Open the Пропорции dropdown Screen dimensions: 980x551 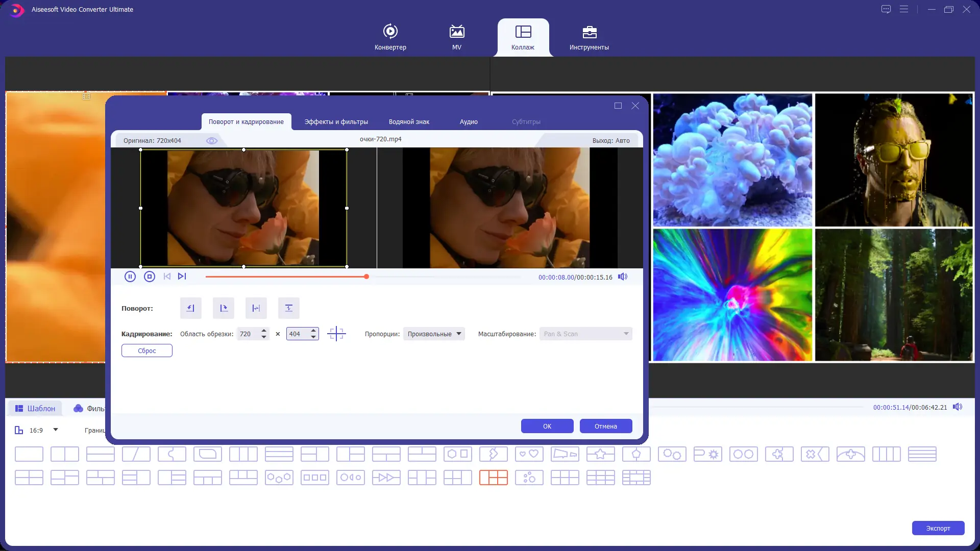[433, 334]
